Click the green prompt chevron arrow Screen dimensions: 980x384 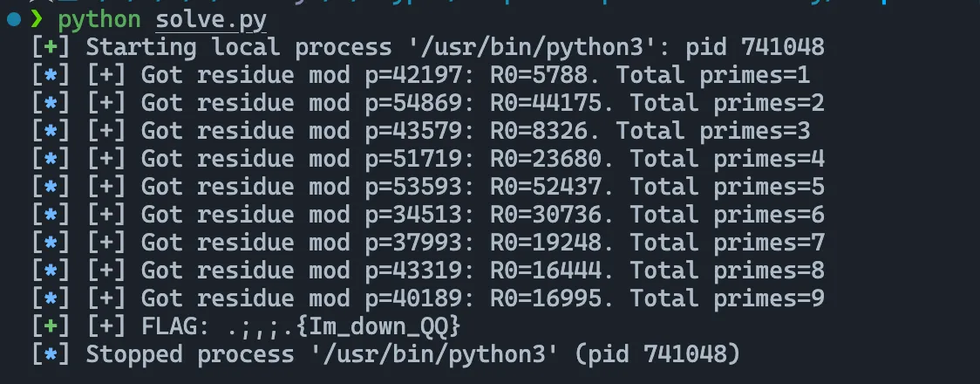click(37, 20)
